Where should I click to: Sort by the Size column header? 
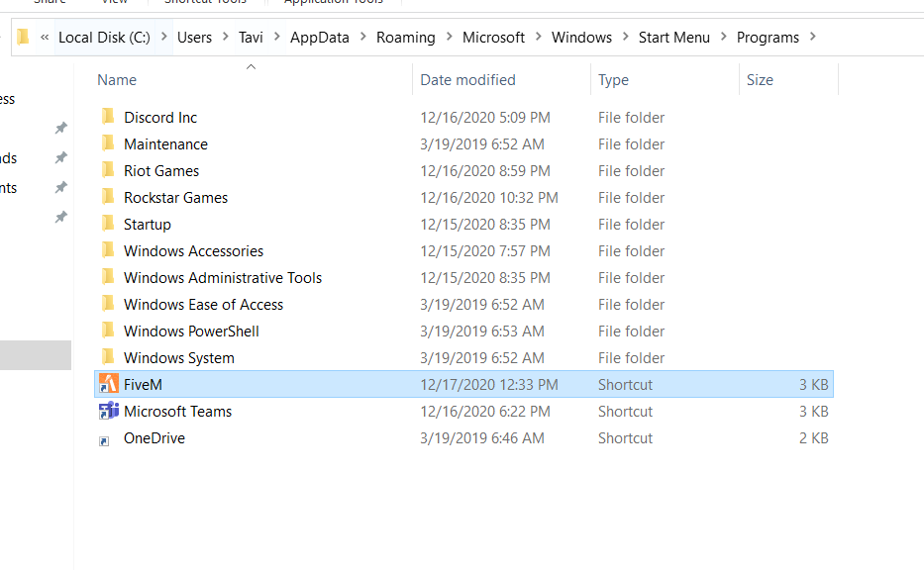point(760,80)
